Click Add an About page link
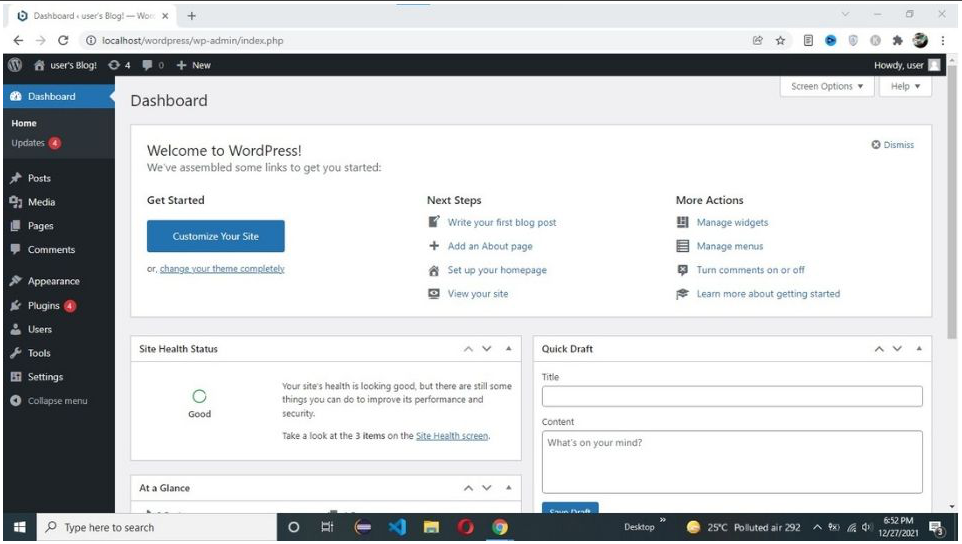This screenshot has height=544, width=962. (490, 246)
